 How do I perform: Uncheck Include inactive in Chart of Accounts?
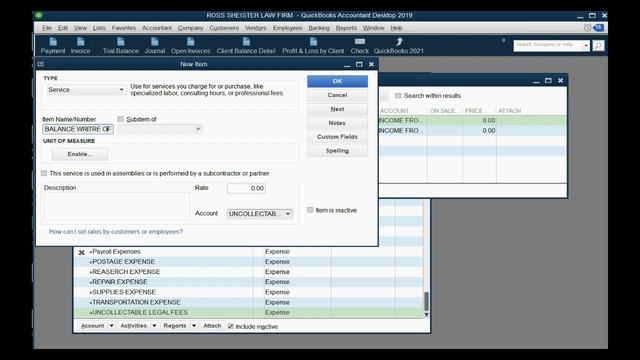[231, 326]
